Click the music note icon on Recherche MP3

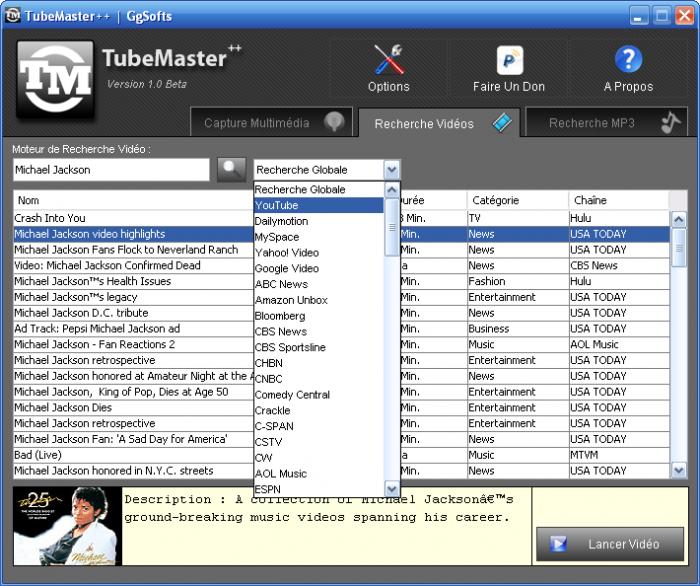pos(670,122)
